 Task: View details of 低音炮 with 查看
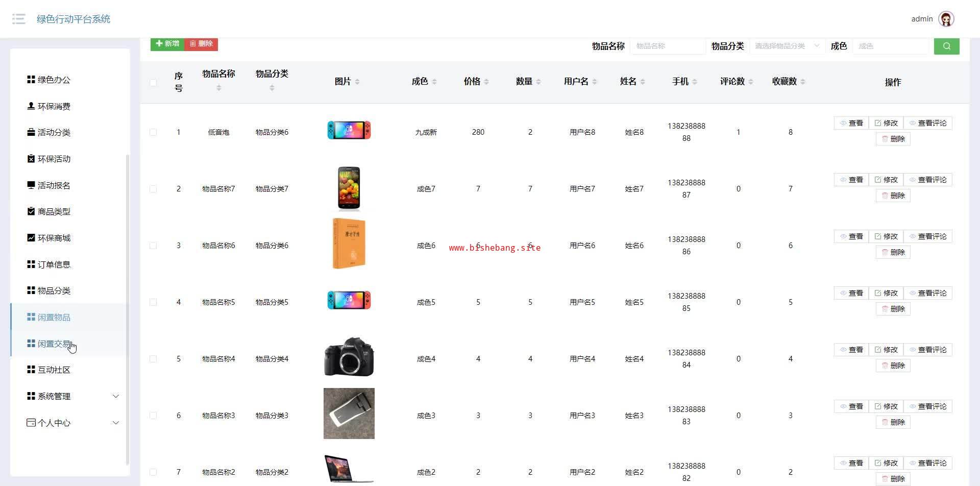[851, 123]
